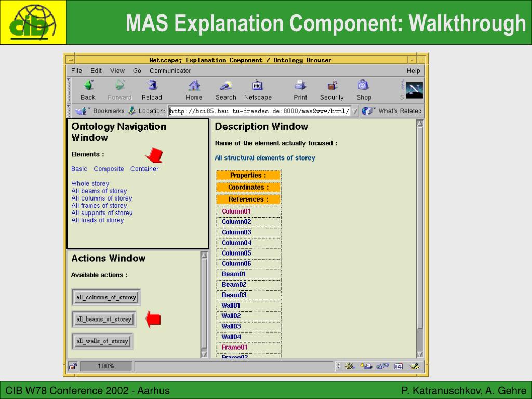Click the Location URL field

click(x=260, y=111)
